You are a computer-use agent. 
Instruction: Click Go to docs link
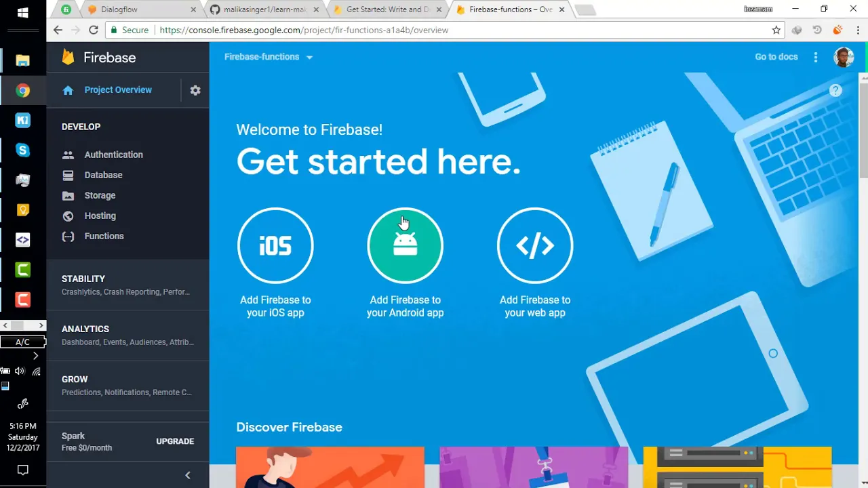[776, 57]
